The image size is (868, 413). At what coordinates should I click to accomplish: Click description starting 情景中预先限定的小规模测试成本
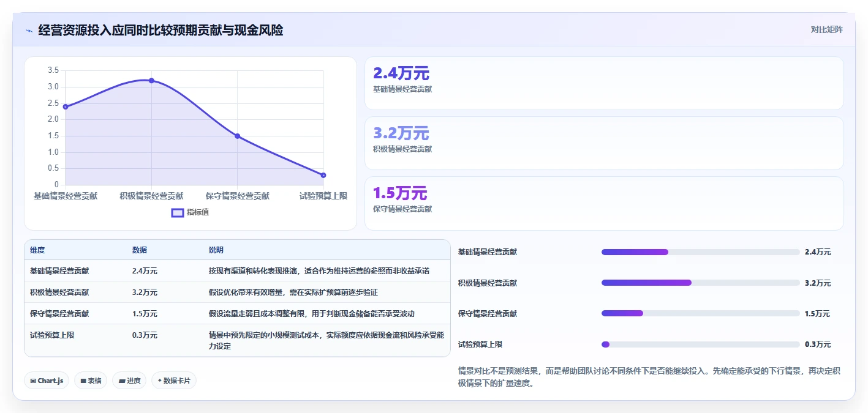(x=326, y=340)
